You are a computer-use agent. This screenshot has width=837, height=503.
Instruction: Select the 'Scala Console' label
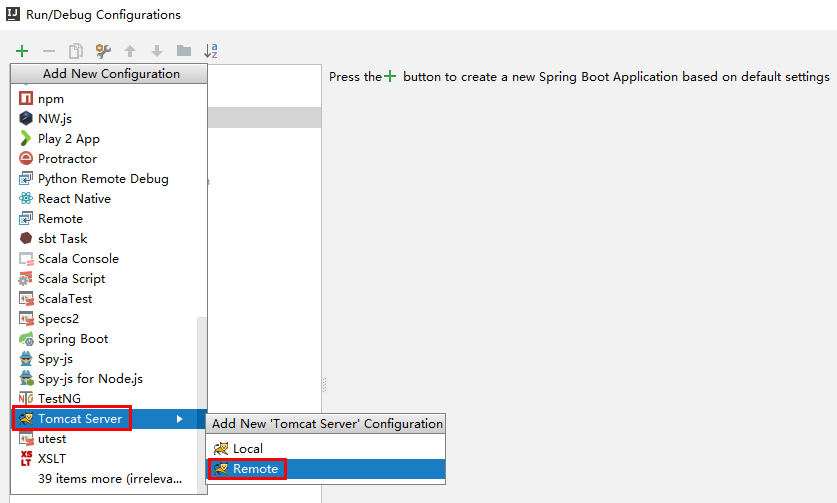(78, 258)
